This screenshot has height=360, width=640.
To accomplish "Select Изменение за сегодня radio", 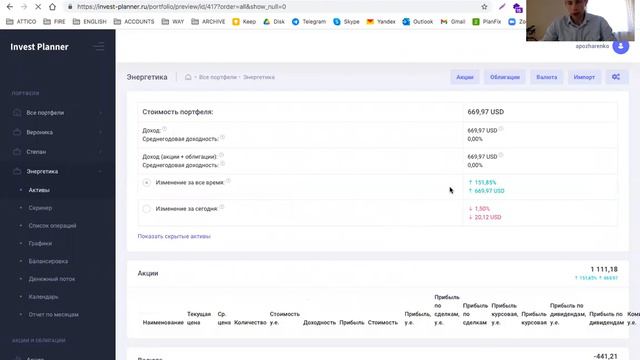I will [147, 209].
